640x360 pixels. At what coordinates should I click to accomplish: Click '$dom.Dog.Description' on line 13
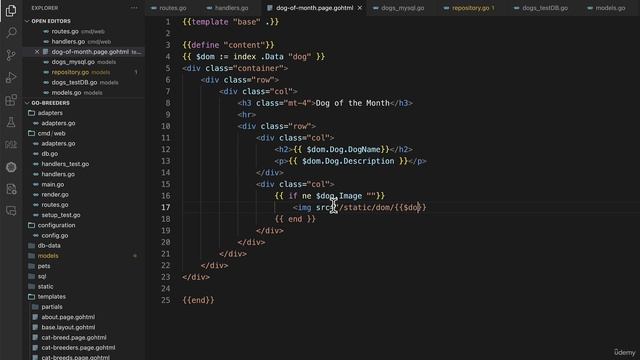click(x=348, y=161)
